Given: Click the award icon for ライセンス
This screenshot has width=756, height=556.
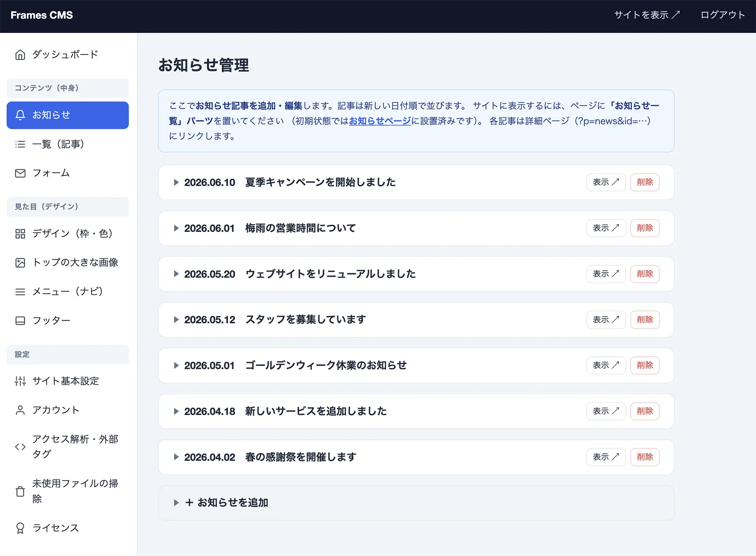Looking at the screenshot, I should pyautogui.click(x=20, y=528).
